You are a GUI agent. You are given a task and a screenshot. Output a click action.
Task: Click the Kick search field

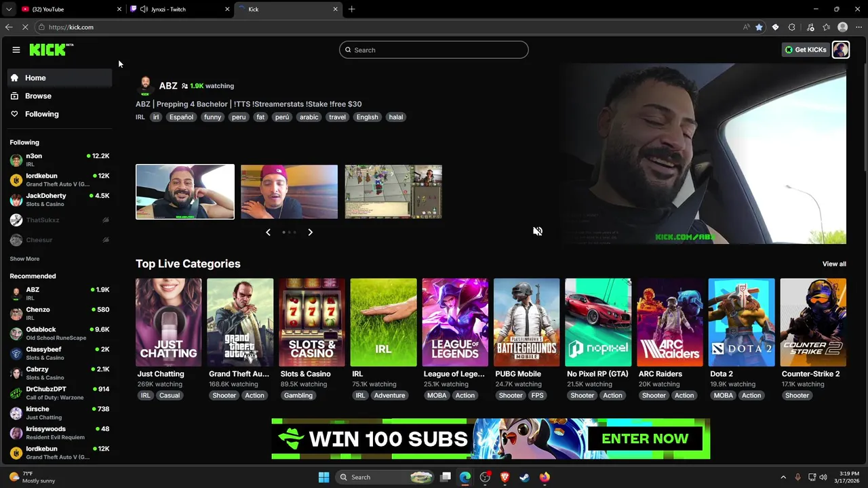434,49
